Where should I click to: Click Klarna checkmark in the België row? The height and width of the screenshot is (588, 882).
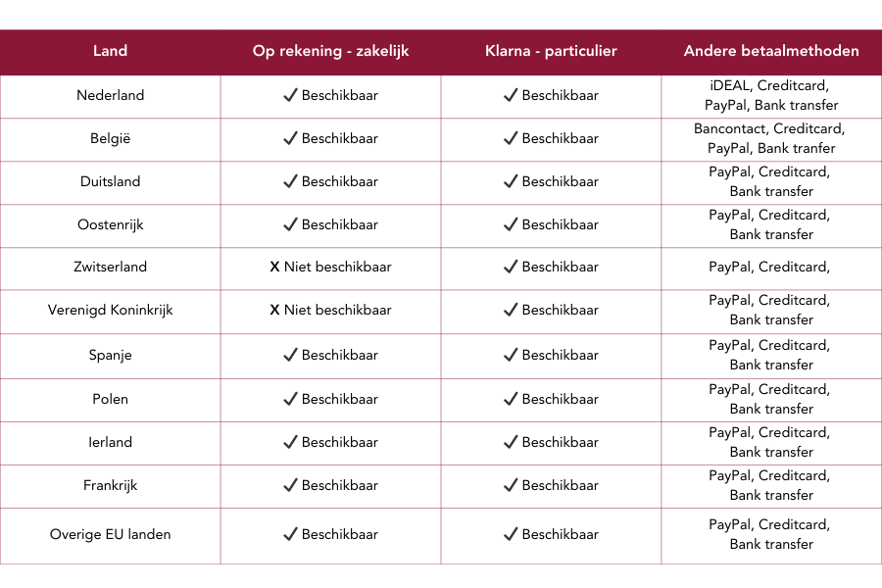511,138
